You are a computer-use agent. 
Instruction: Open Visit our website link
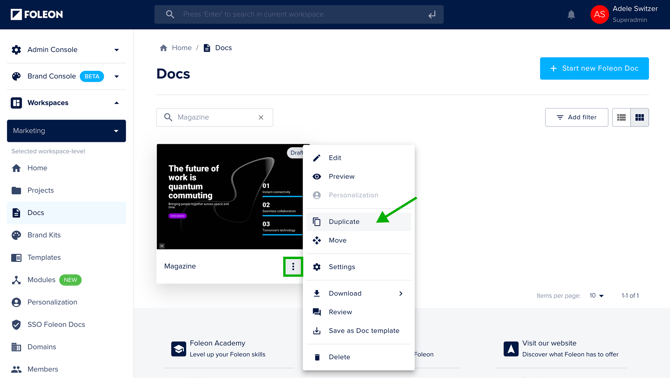click(x=549, y=343)
